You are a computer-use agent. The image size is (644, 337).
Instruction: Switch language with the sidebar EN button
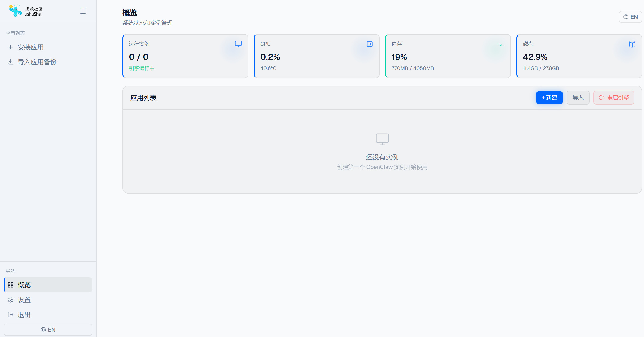tap(48, 330)
